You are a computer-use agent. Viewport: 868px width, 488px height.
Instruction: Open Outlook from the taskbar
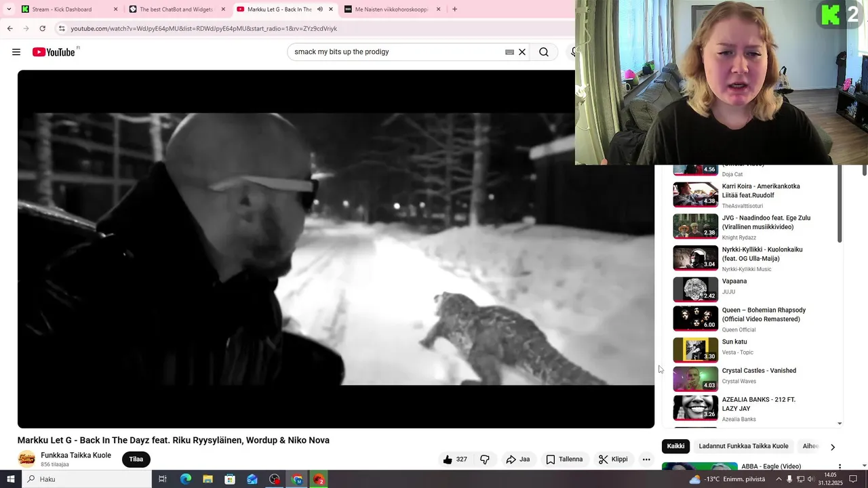[252, 479]
